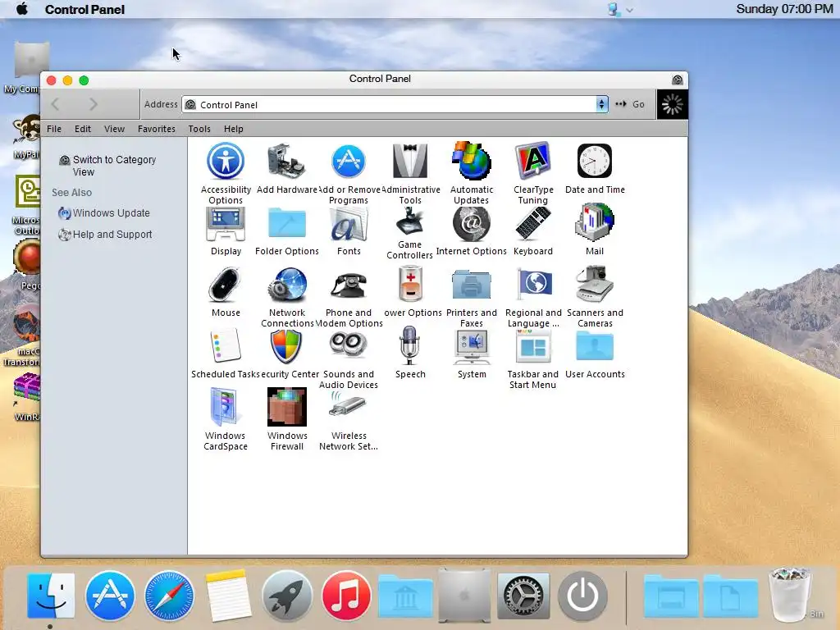The height and width of the screenshot is (630, 840).
Task: Open Launchpad rocket dock icon
Action: tap(287, 596)
